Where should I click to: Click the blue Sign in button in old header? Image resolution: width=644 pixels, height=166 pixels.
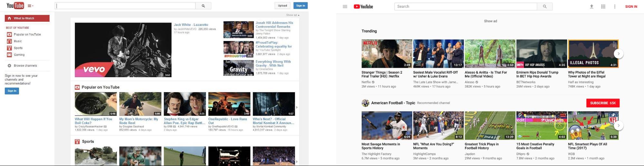301,5
